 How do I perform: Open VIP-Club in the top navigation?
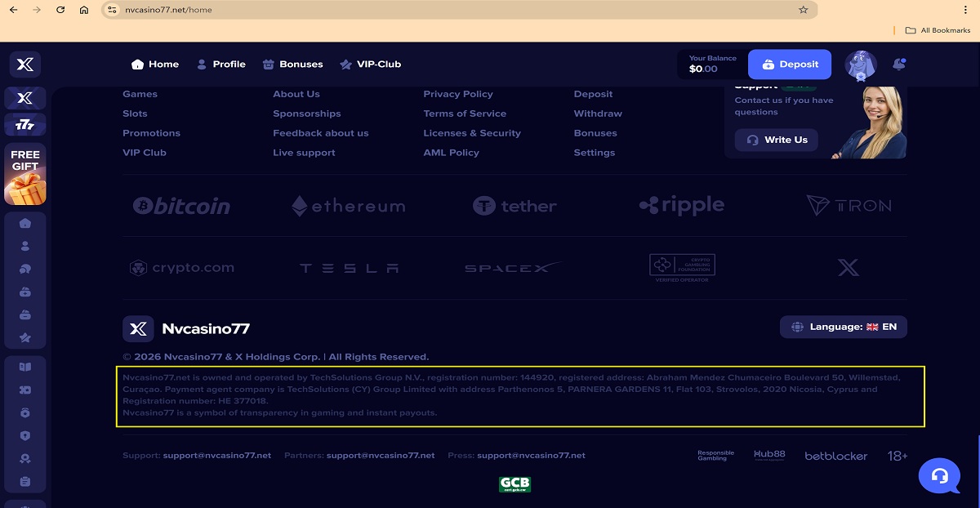tap(370, 65)
